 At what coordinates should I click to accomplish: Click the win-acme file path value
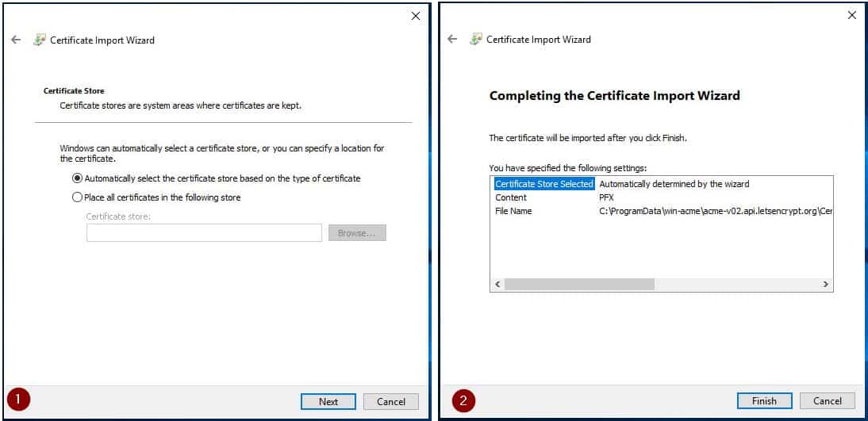point(715,212)
